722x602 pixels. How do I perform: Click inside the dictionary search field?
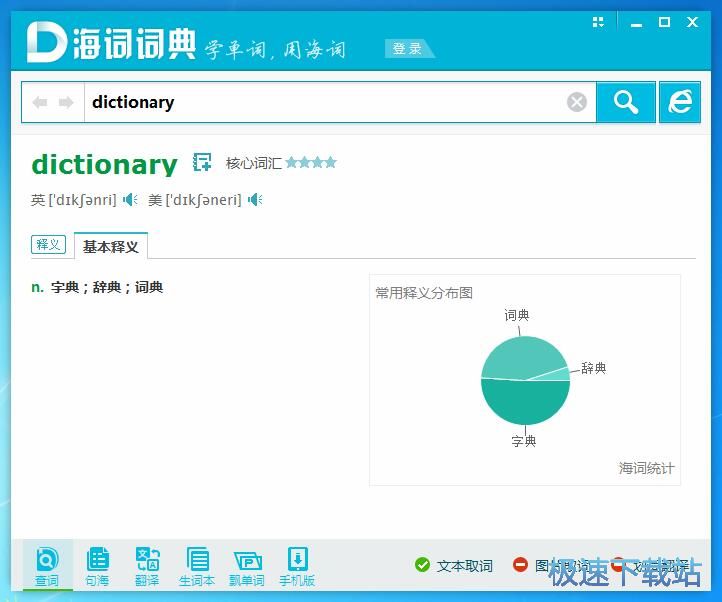320,102
